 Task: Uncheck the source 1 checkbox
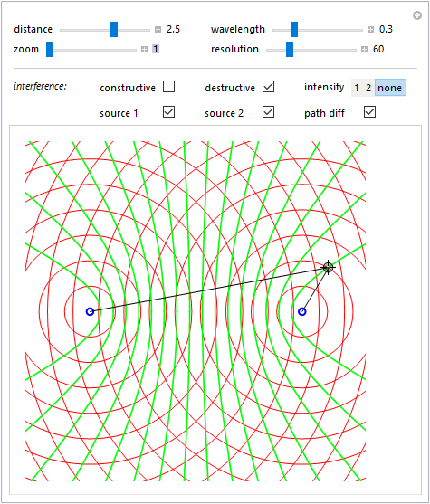(x=169, y=112)
